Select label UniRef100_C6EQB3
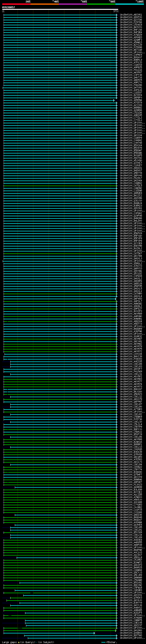The image size is (146, 644). tap(131, 590)
